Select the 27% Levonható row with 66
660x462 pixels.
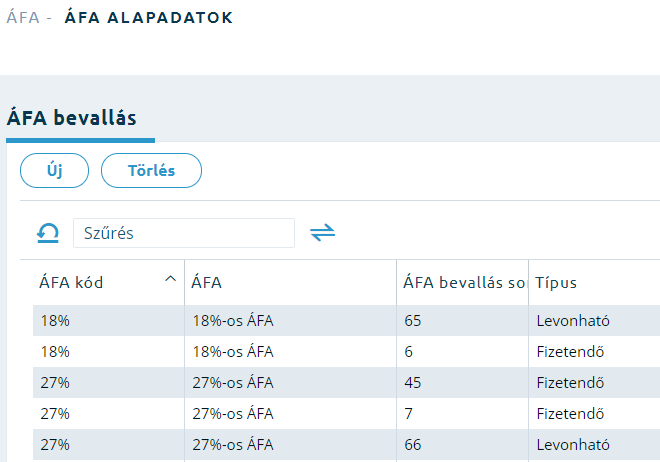tap(346, 445)
